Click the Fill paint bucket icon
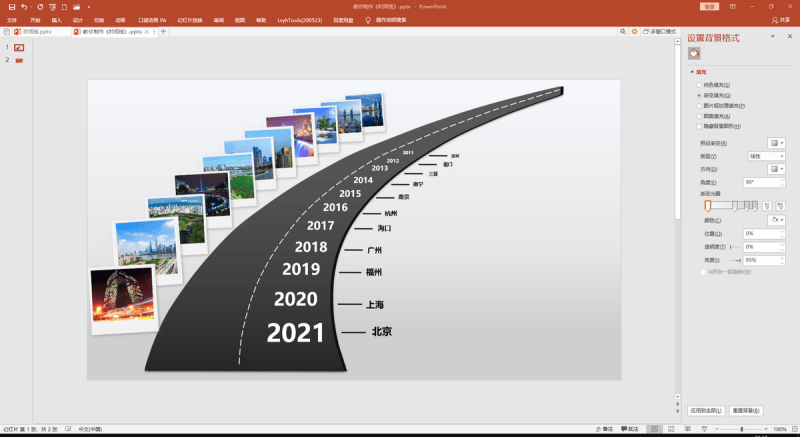Viewport: 800px width, 437px height. click(694, 53)
